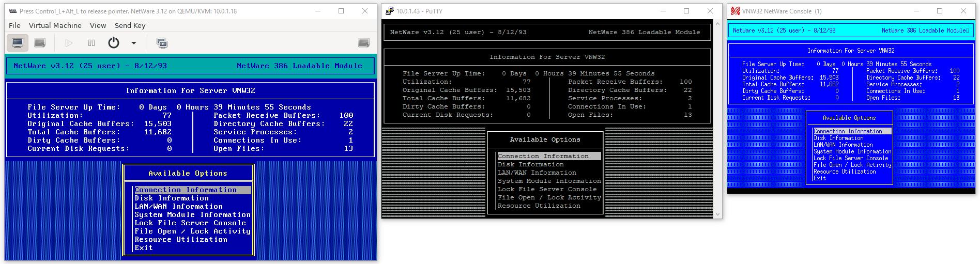This screenshot has width=980, height=264.
Task: Click PuTTY scrollbar down arrow
Action: click(x=717, y=214)
